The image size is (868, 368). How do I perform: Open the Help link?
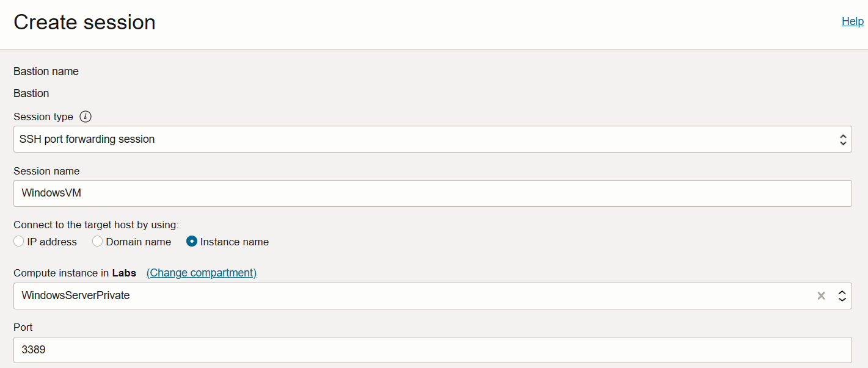(852, 21)
